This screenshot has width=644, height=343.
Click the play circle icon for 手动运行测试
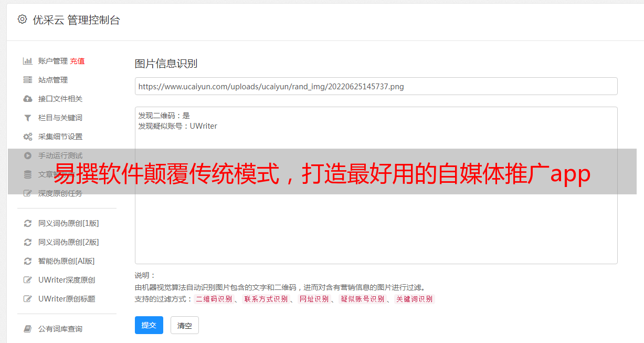point(28,155)
